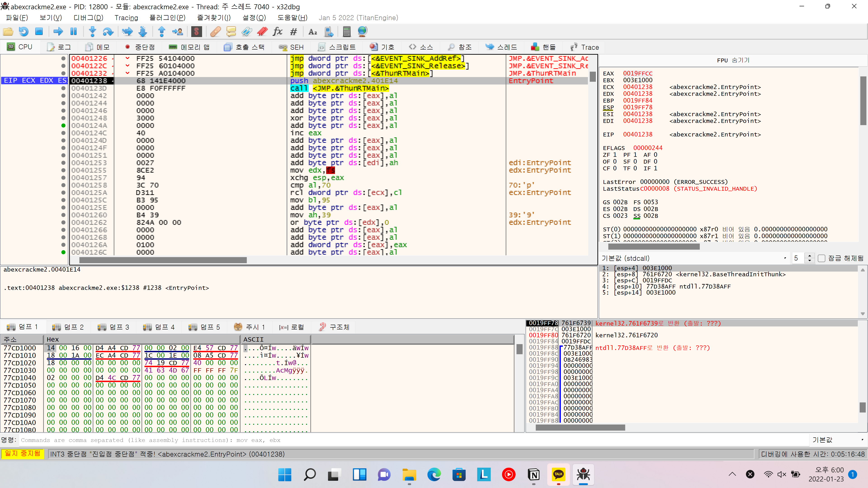
Task: Toggle the green dot at address 0040126C
Action: [x=63, y=252]
